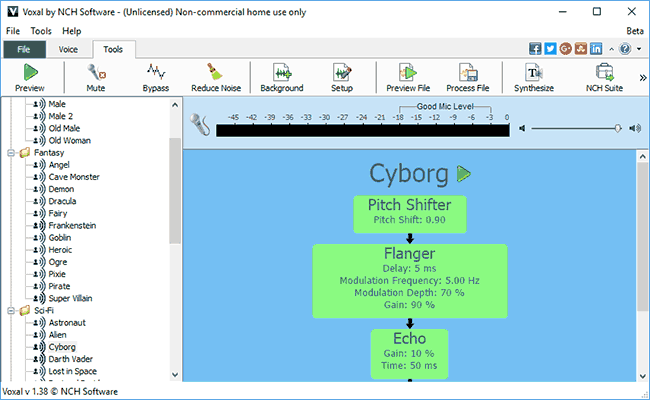Open the Echo effect block
650x400 pixels.
pyautogui.click(x=410, y=354)
